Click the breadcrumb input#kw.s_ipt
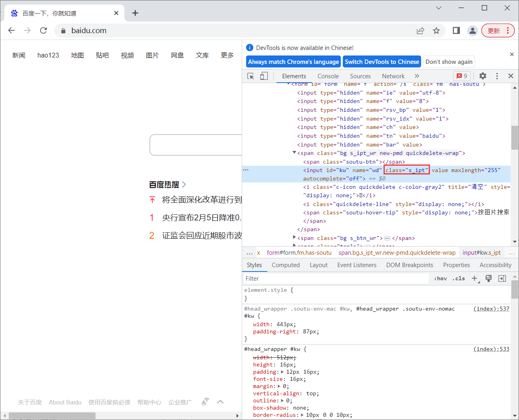 [481, 253]
